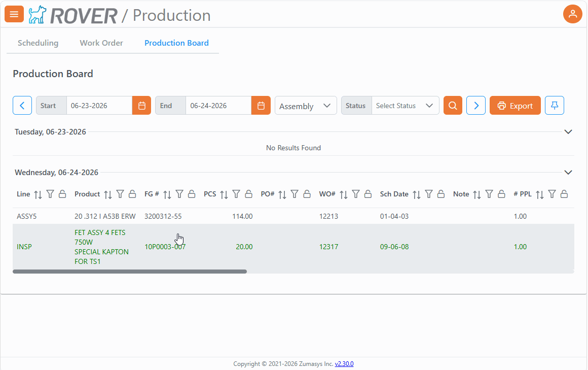Toggle lock on the Product column
This screenshot has height=370, width=588.
coord(132,194)
